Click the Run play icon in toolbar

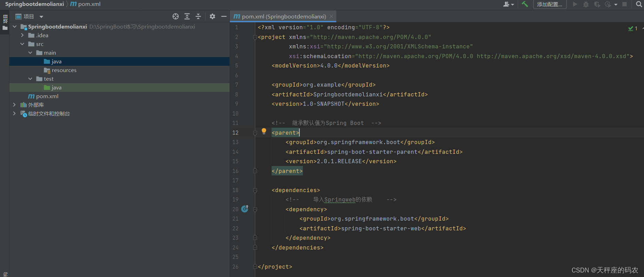click(575, 4)
